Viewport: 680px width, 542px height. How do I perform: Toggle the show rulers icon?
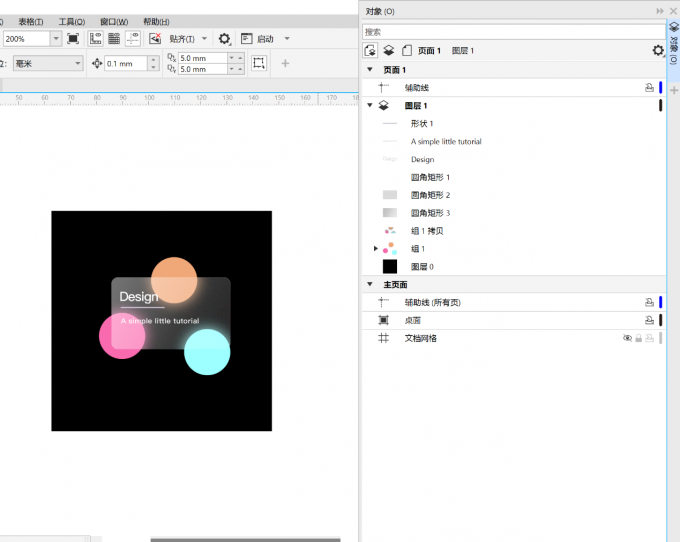96,39
